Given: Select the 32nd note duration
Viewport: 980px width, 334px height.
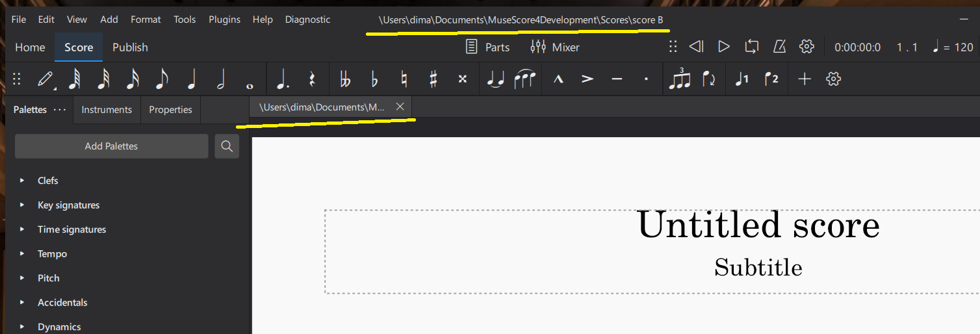Looking at the screenshot, I should pos(103,79).
